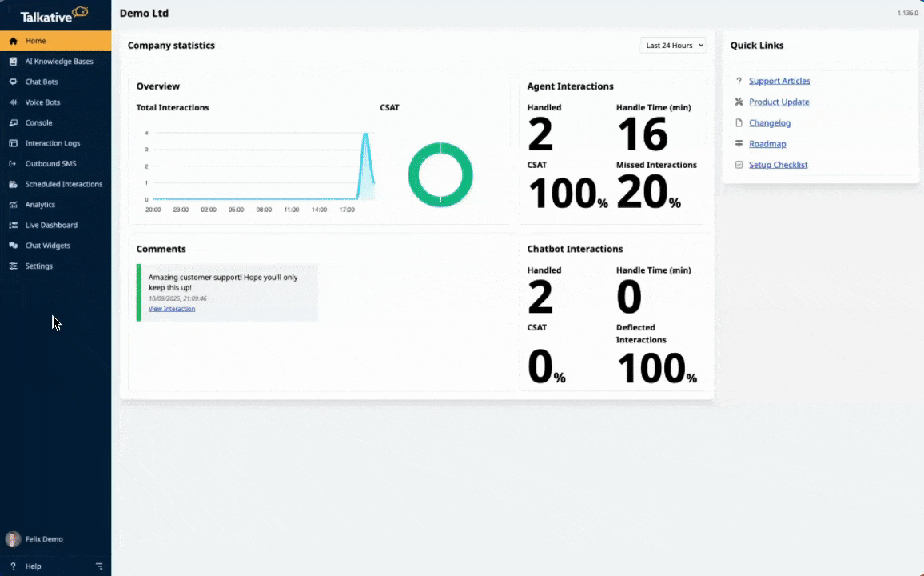This screenshot has height=576, width=924.
Task: Go to the Live Dashboard menu item
Action: pos(51,226)
